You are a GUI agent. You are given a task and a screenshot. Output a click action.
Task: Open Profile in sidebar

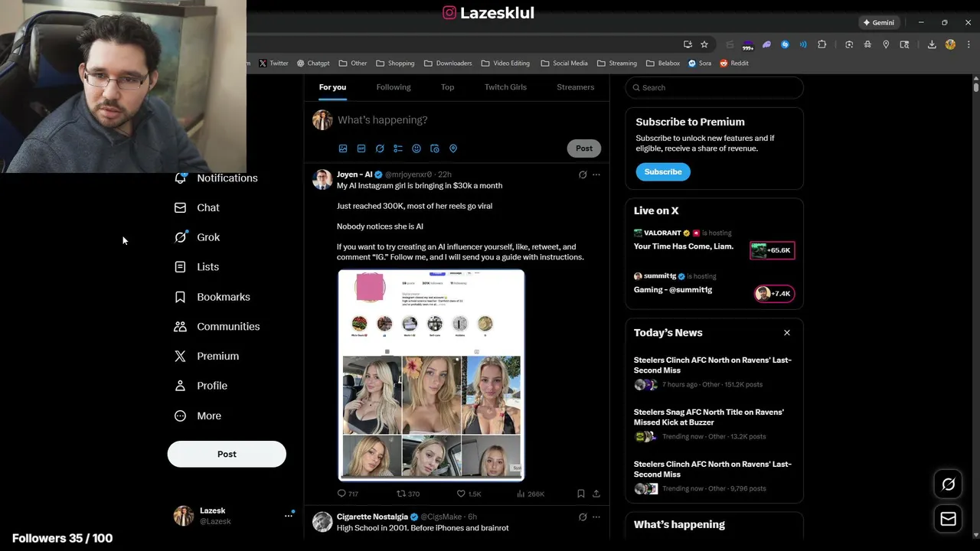coord(201,386)
